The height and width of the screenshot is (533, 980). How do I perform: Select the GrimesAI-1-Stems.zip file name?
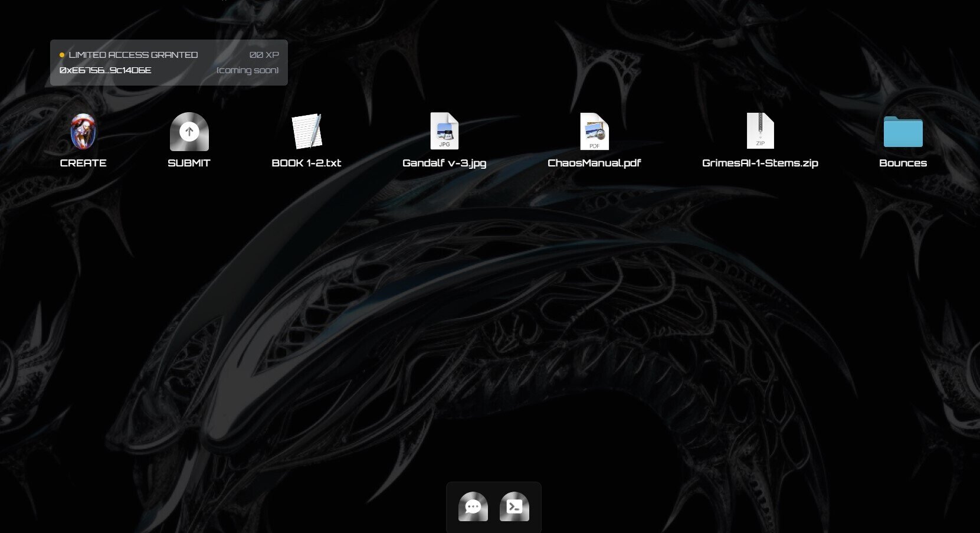(x=760, y=163)
